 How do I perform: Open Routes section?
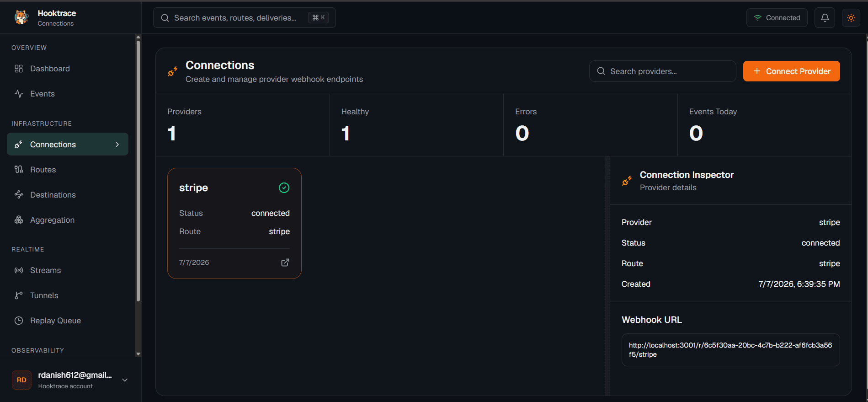tap(68, 170)
